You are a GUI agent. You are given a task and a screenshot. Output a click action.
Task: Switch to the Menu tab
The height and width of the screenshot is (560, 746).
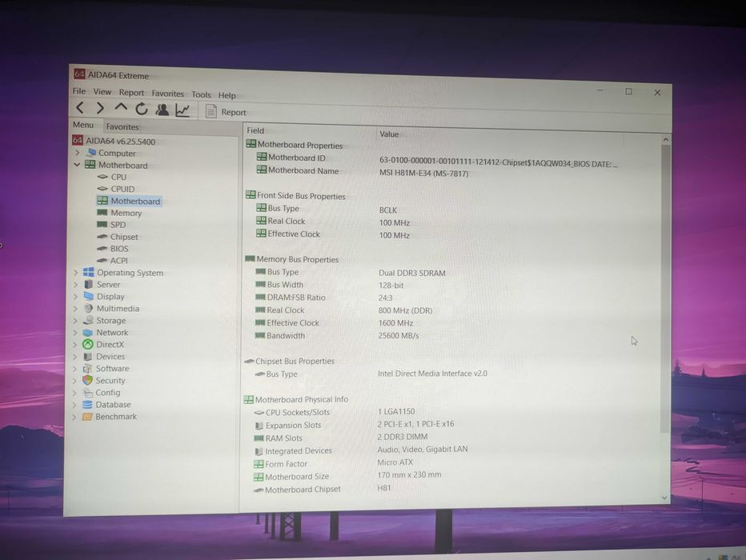click(x=83, y=125)
